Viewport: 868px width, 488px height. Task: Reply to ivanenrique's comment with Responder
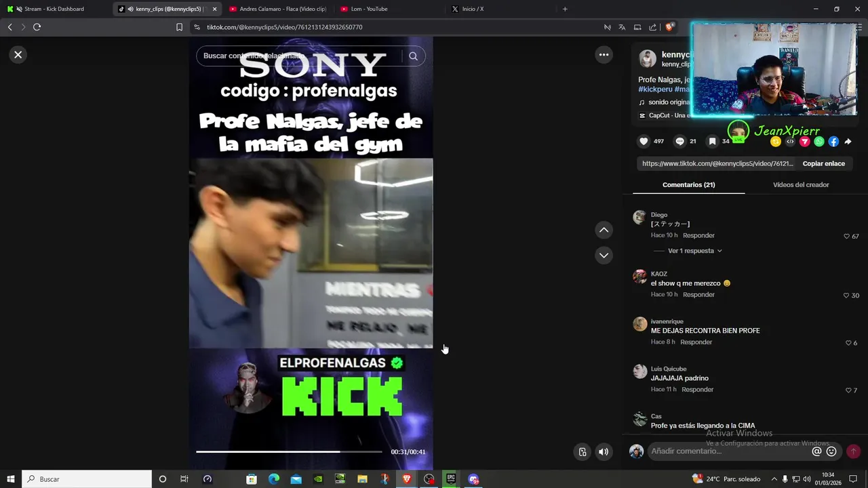(696, 342)
